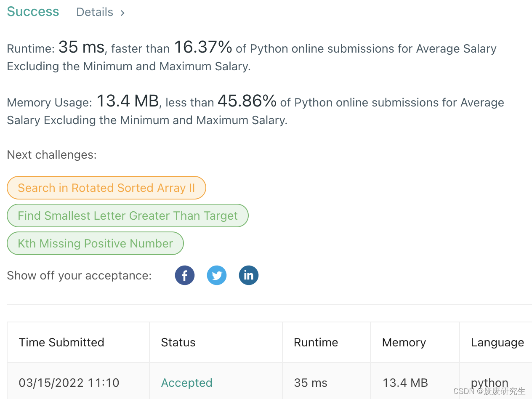Click the 'Success' heading
The width and height of the screenshot is (532, 399).
click(x=32, y=11)
